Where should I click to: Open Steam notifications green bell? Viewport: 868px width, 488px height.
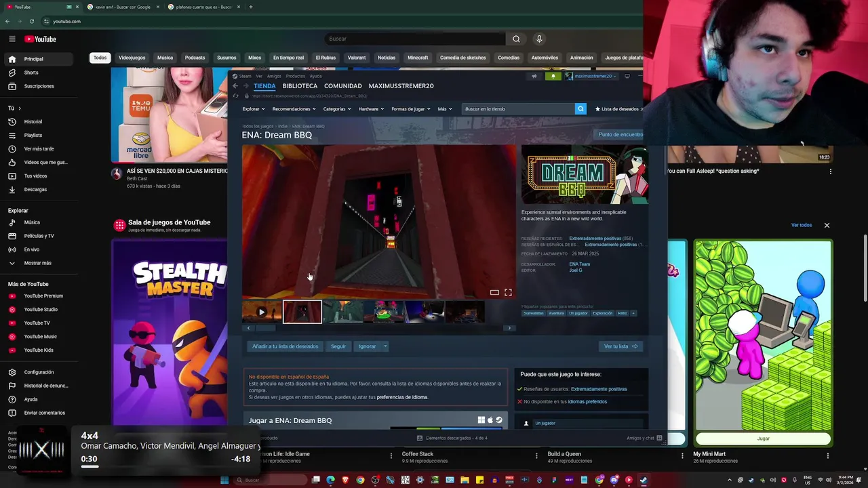tap(553, 76)
